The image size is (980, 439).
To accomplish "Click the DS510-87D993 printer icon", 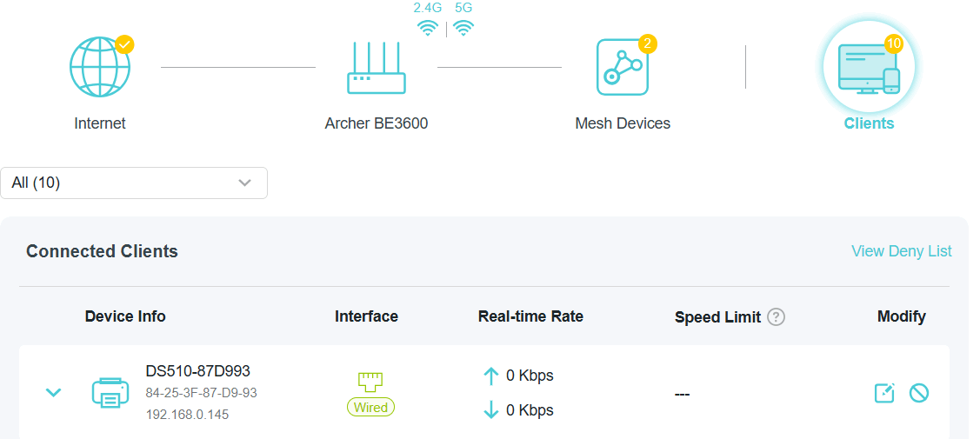I will (110, 393).
